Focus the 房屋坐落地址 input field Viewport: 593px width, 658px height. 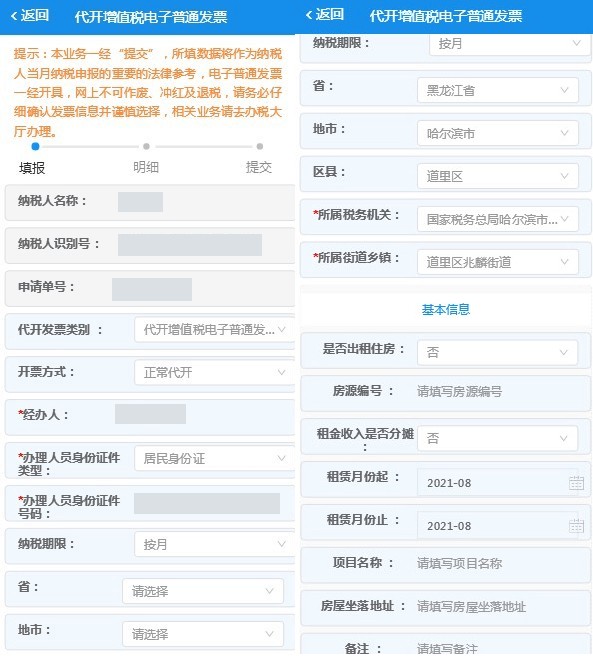(x=499, y=606)
